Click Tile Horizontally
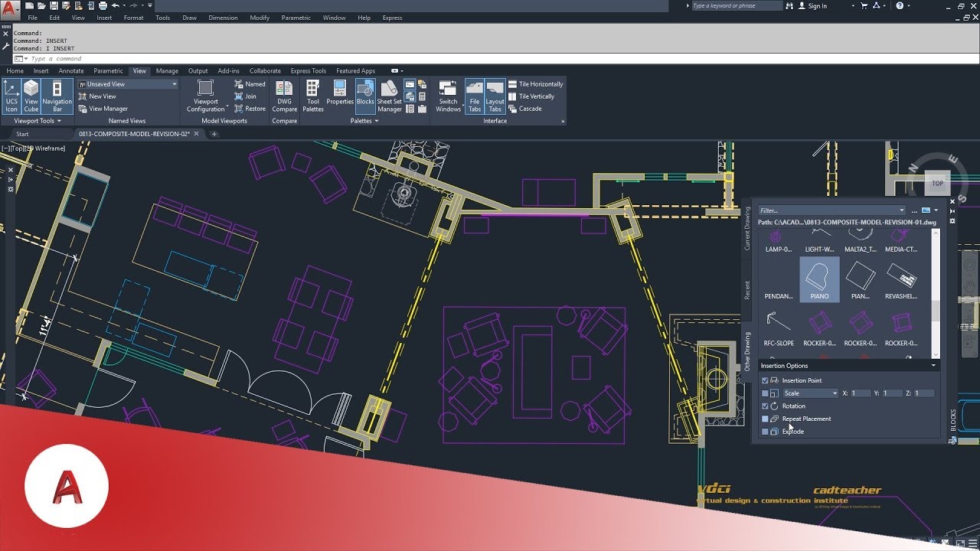The width and height of the screenshot is (980, 551). pos(535,84)
